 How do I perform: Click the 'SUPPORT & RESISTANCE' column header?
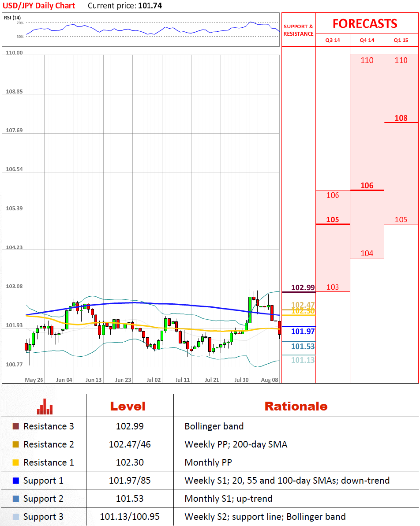299,30
